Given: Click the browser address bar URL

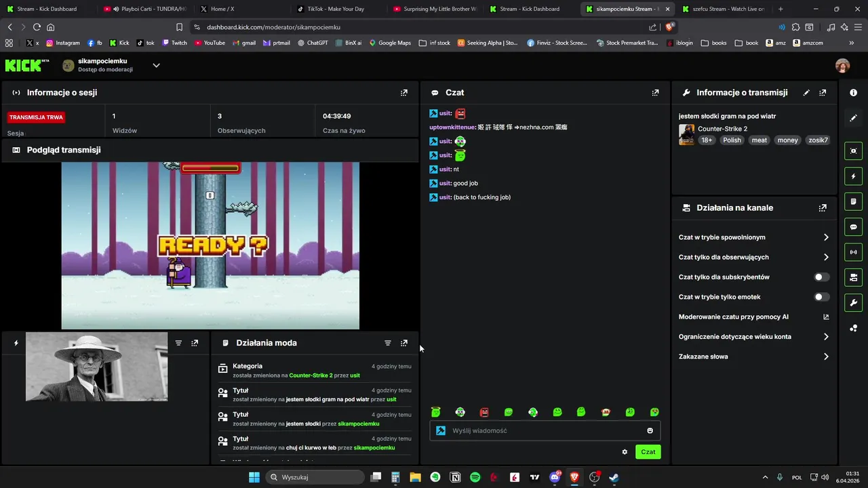Looking at the screenshot, I should pyautogui.click(x=273, y=27).
